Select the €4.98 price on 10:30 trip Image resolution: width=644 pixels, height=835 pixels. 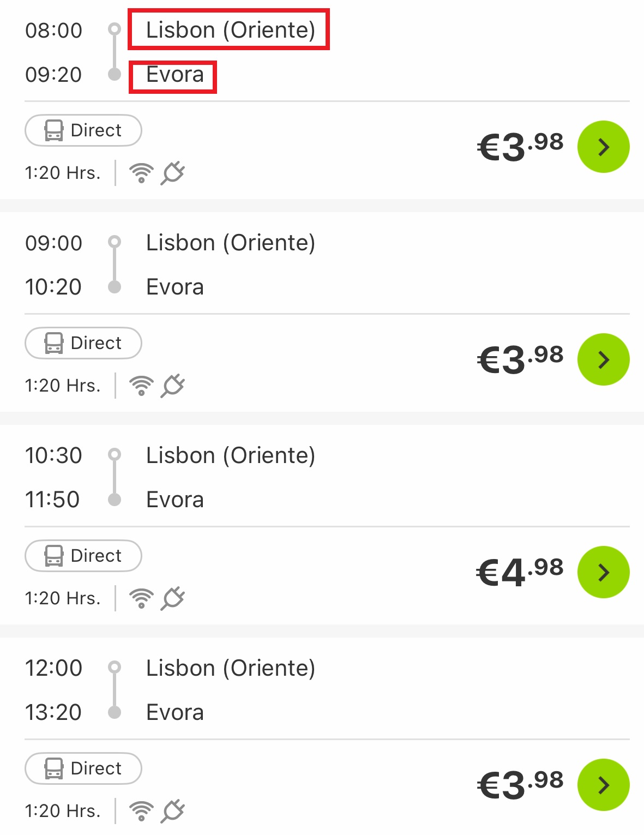click(520, 572)
